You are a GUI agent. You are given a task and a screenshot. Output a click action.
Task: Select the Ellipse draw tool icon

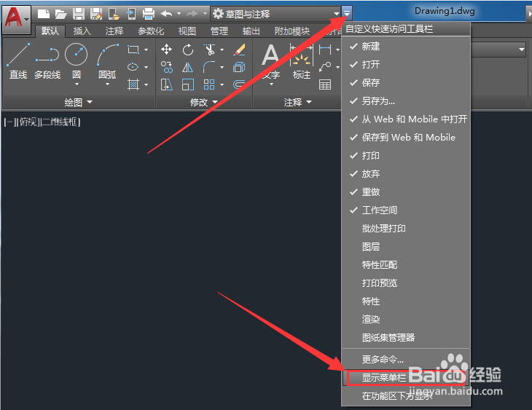[133, 67]
